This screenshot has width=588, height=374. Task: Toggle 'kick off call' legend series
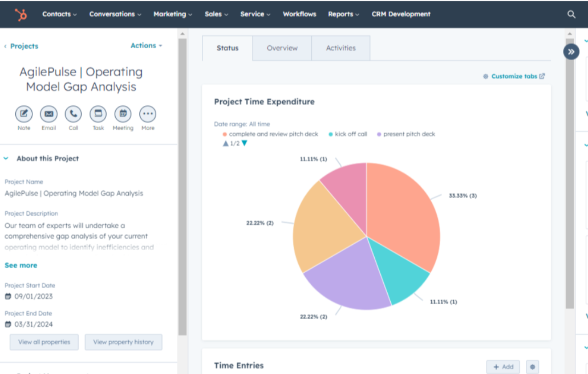[348, 134]
